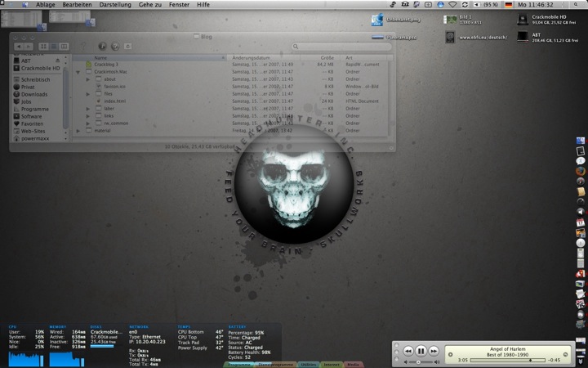Sort by the Größe column header

(321, 58)
